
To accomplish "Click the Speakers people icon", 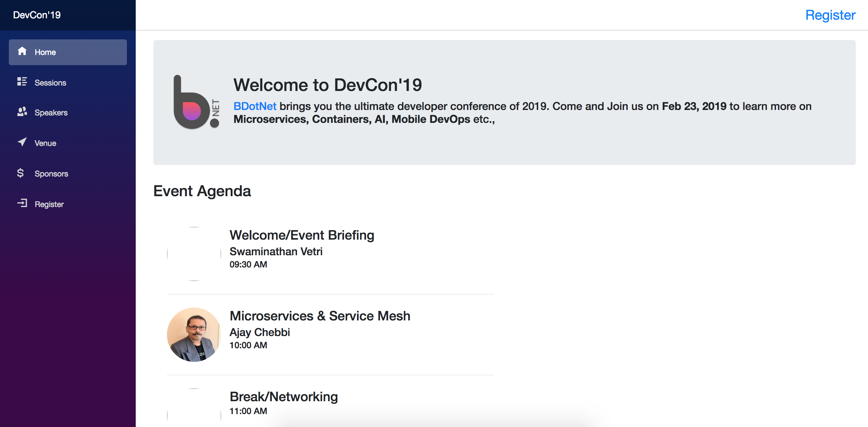I will (x=22, y=112).
